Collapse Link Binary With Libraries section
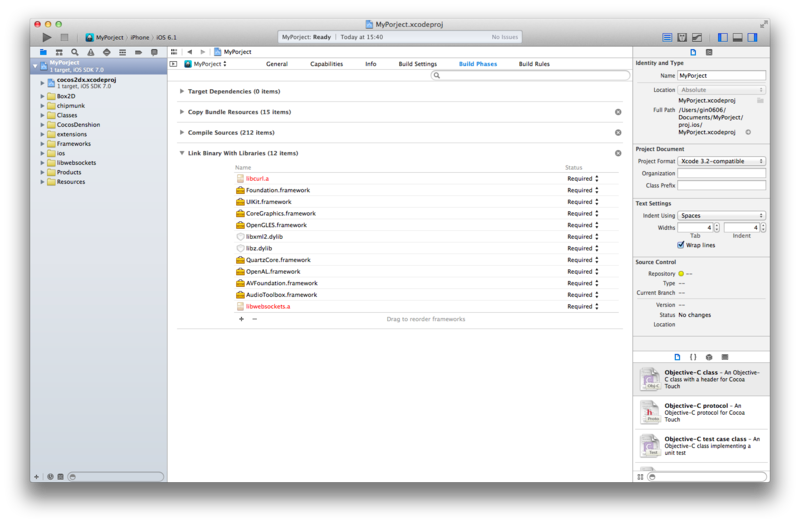 point(182,153)
